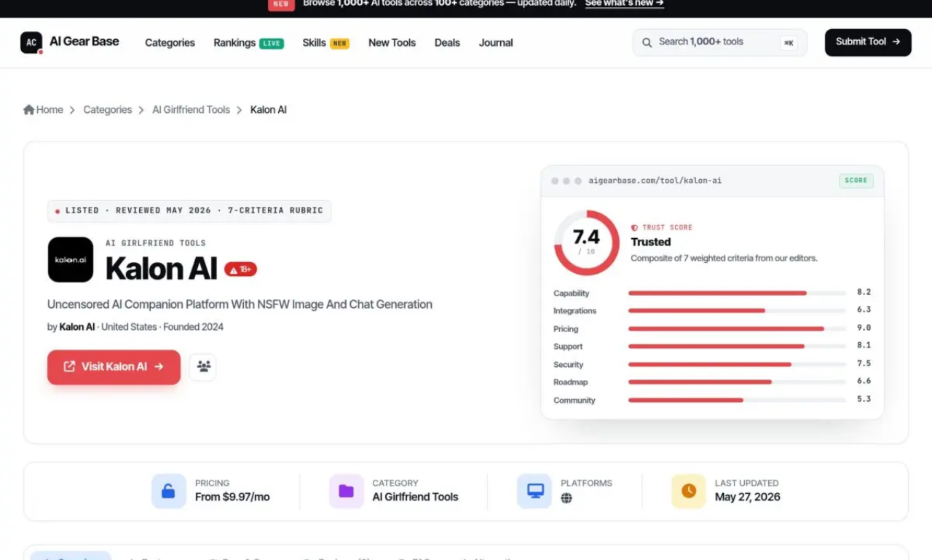Click the 6.3 Integrations score value
932x560 pixels.
point(864,309)
